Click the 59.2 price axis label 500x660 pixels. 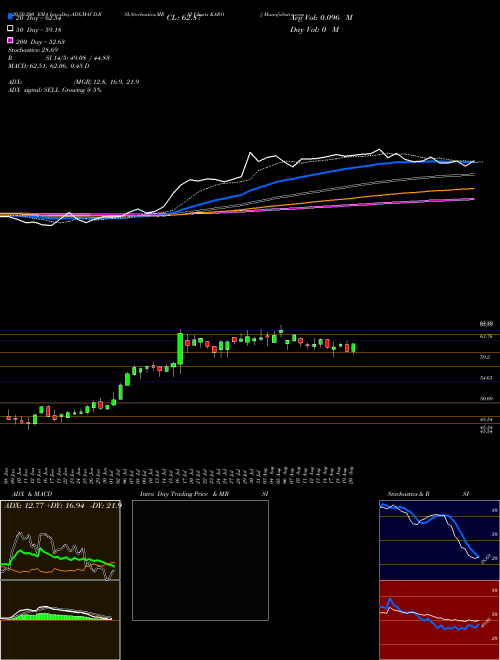click(485, 357)
